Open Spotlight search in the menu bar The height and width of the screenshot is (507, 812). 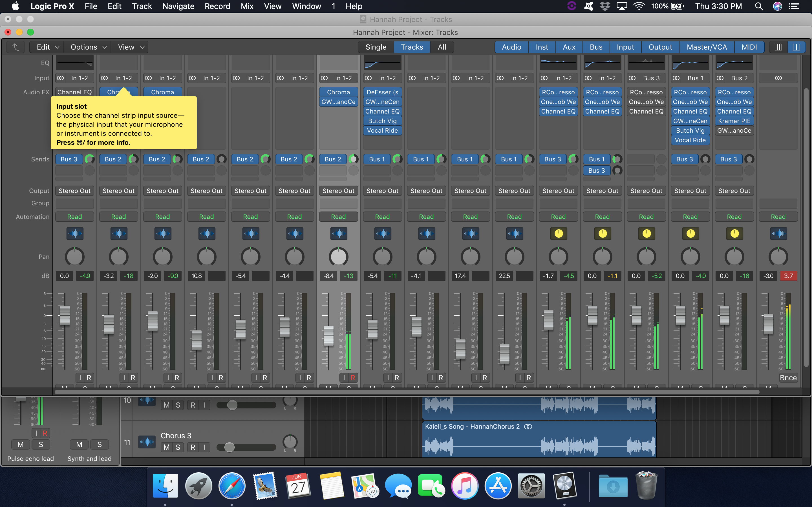(759, 6)
